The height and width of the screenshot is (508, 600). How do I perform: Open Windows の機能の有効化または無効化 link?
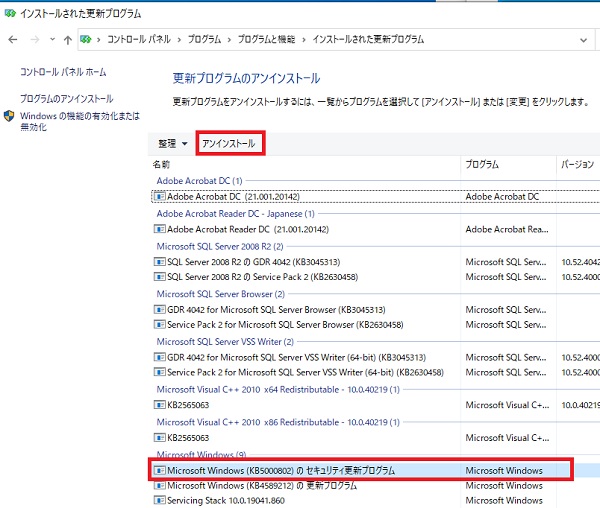click(x=80, y=121)
